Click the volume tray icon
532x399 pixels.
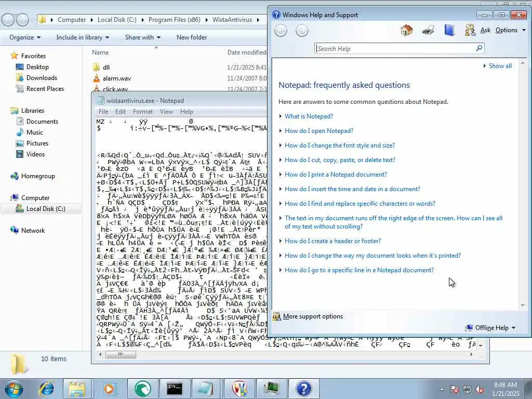point(480,390)
